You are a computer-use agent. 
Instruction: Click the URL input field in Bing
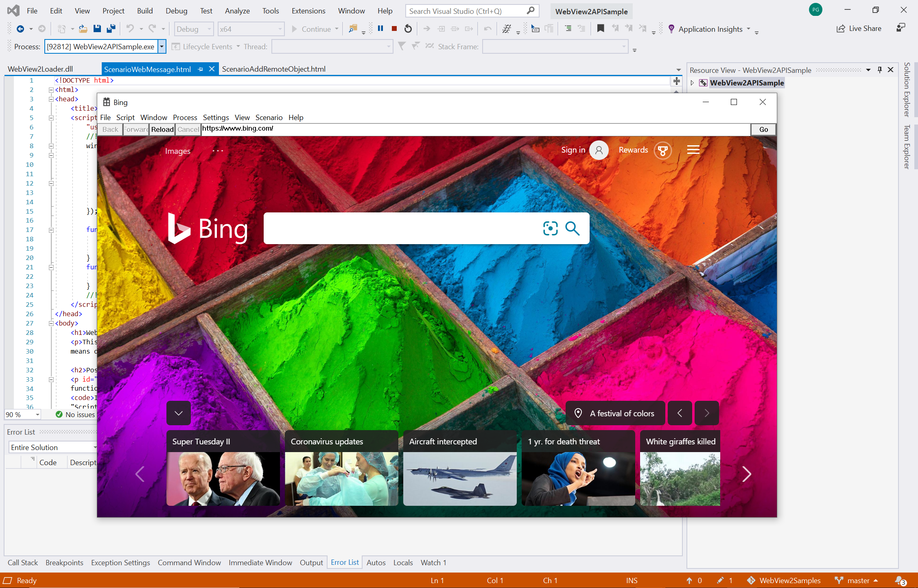476,129
